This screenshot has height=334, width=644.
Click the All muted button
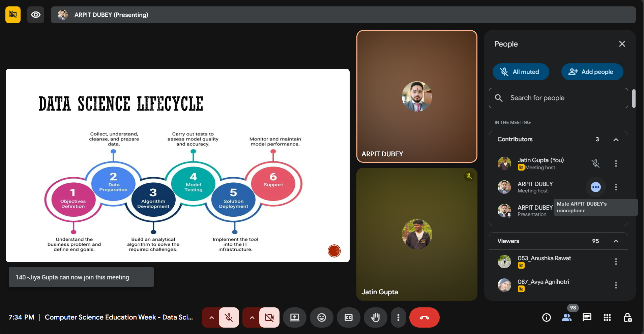521,72
